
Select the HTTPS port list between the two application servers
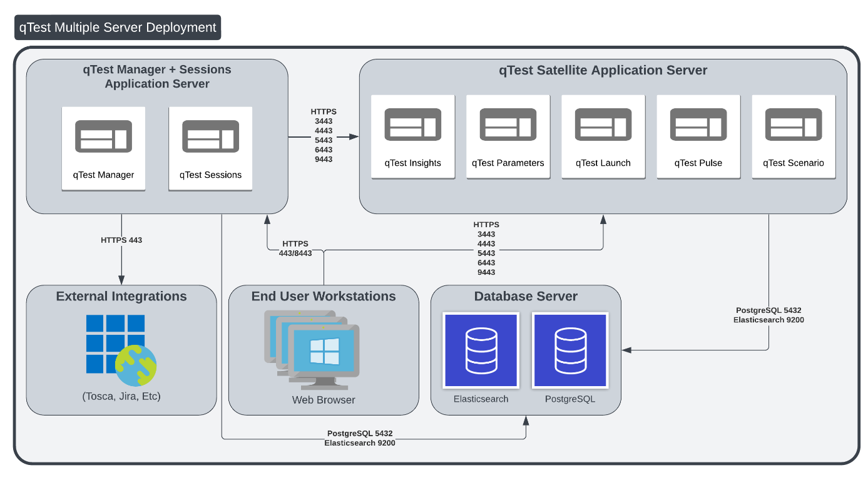[x=324, y=136]
